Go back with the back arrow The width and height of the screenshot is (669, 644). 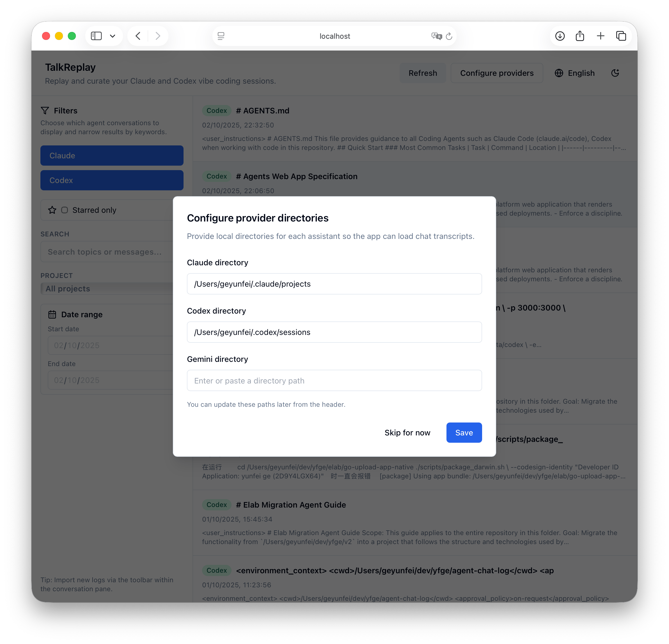coord(138,36)
